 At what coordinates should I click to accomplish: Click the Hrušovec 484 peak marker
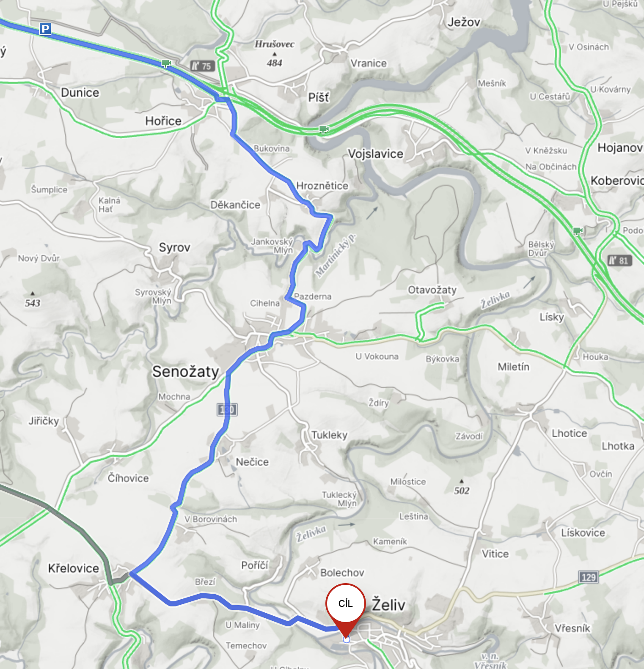pos(275,54)
